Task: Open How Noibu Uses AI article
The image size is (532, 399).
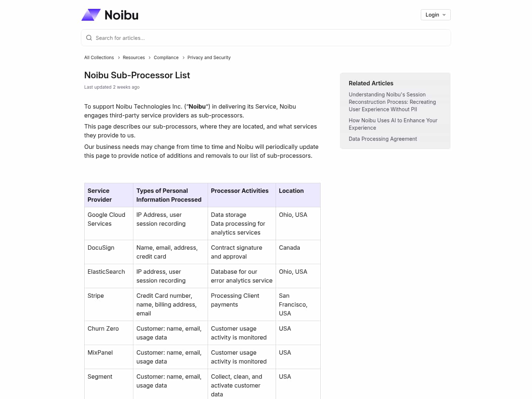Action: click(x=393, y=124)
